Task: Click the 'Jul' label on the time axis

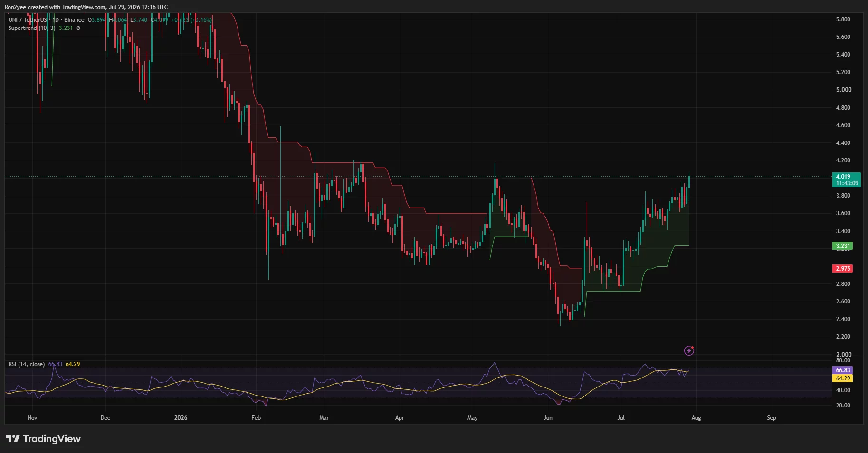Action: [x=620, y=418]
